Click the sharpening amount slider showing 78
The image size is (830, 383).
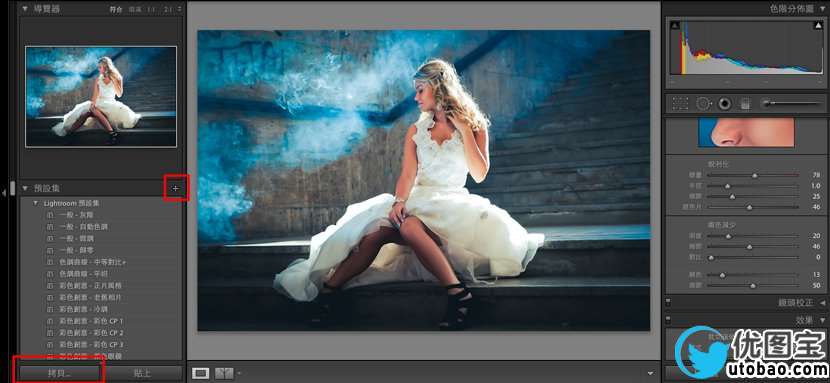[x=753, y=175]
